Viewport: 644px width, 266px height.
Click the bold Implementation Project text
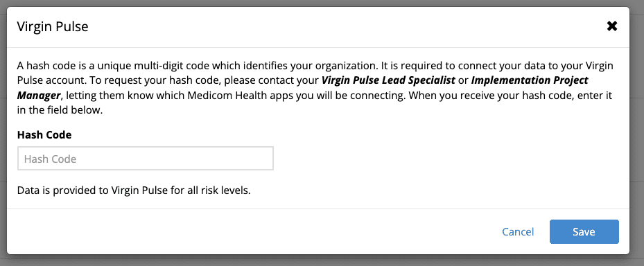coord(530,80)
